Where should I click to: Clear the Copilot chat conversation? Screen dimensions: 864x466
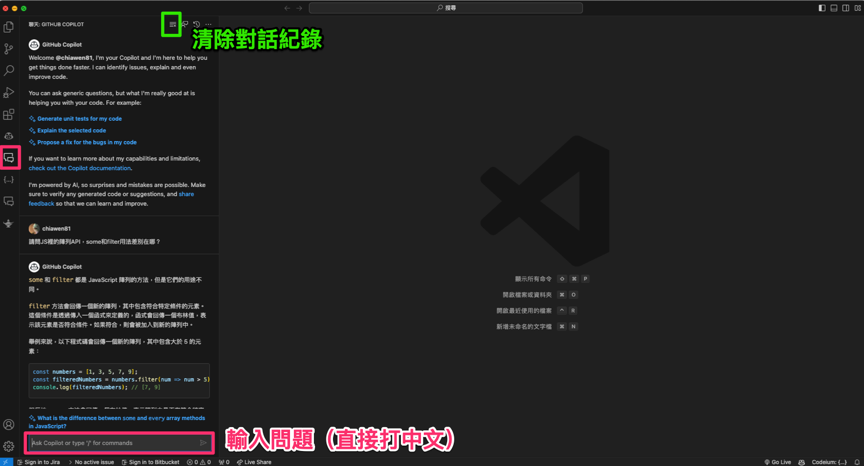coord(172,24)
